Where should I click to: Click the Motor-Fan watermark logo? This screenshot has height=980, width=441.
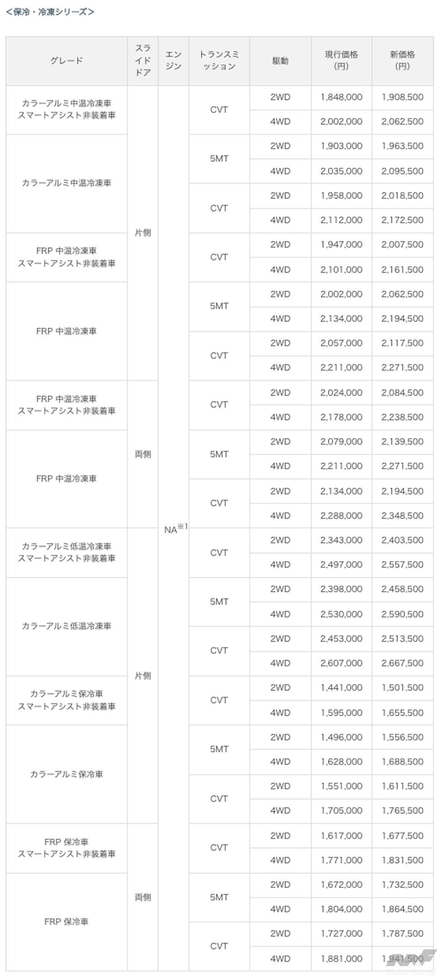click(411, 962)
